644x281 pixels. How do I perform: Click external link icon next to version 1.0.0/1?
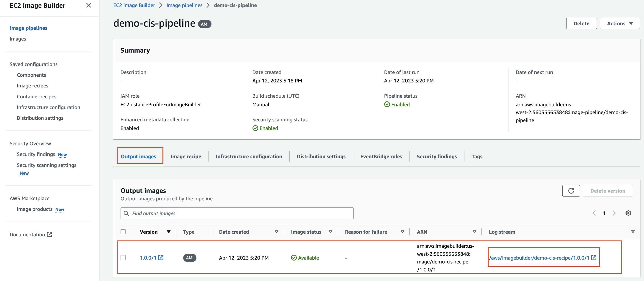pyautogui.click(x=161, y=258)
